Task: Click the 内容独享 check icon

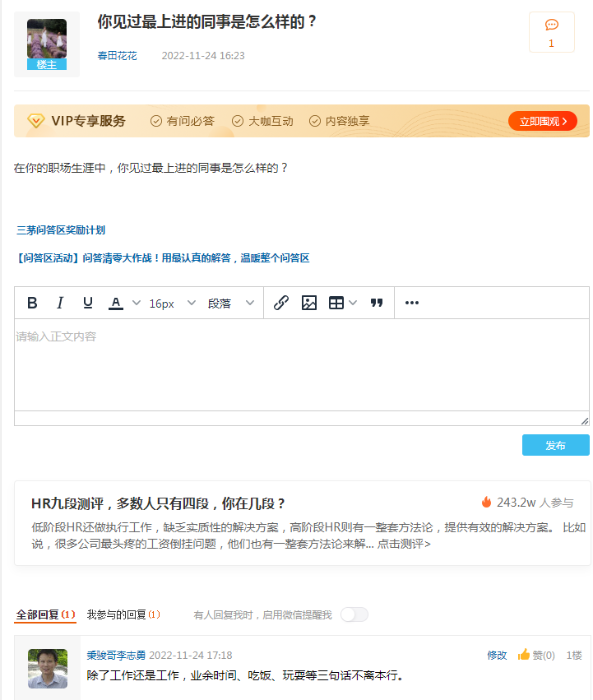Action: 315,121
